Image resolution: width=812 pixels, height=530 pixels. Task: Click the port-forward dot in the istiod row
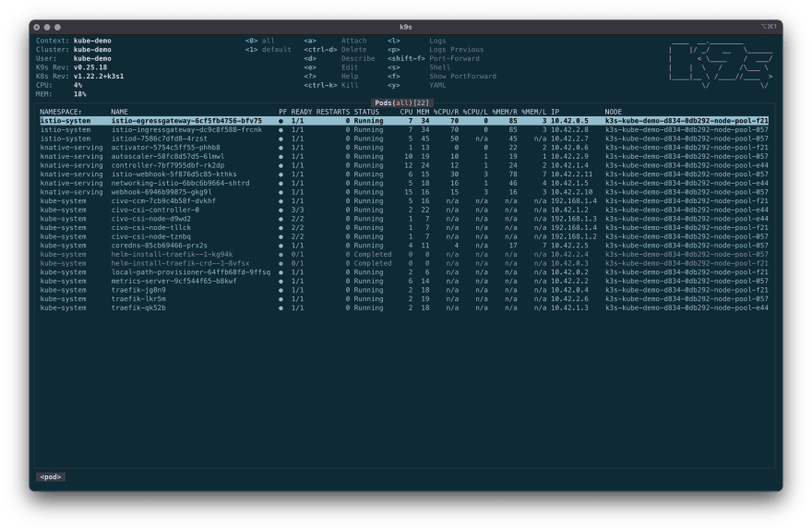[x=281, y=139]
